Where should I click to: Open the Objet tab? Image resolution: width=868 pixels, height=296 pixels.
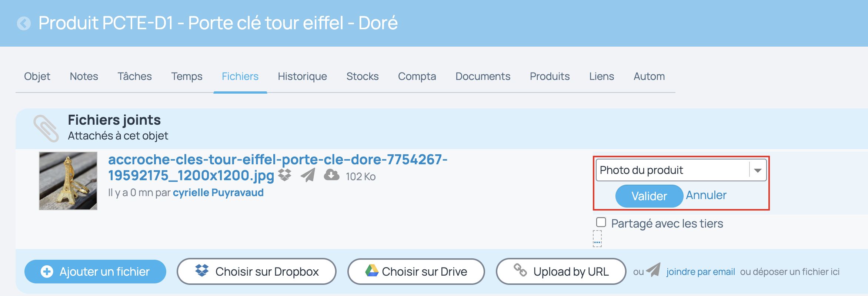tap(37, 77)
